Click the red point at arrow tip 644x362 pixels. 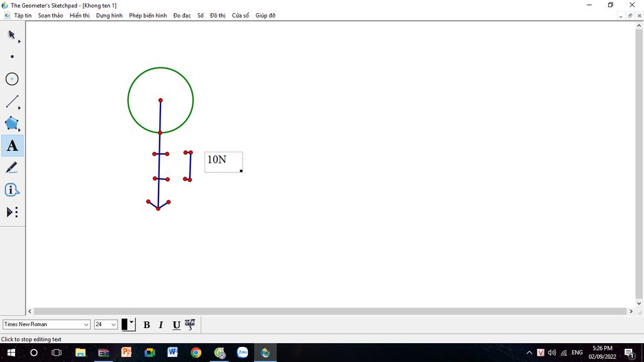[158, 209]
